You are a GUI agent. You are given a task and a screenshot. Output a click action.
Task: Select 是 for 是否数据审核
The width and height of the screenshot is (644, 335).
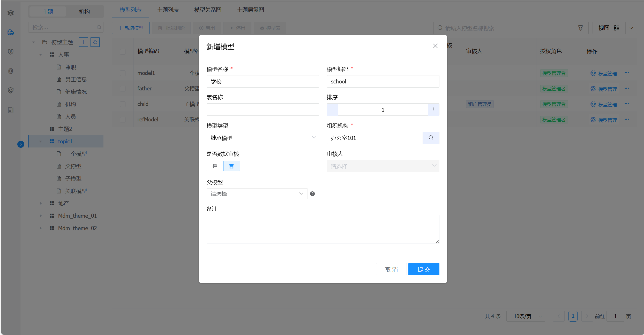point(215,166)
